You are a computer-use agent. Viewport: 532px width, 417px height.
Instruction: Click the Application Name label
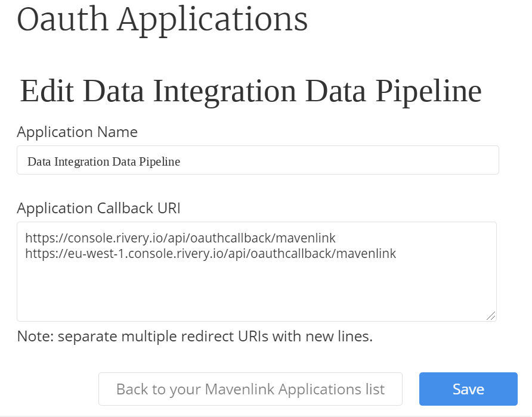pyautogui.click(x=78, y=132)
